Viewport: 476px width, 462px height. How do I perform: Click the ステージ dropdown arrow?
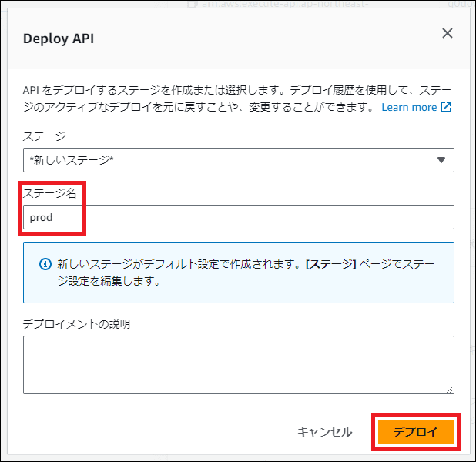point(441,160)
